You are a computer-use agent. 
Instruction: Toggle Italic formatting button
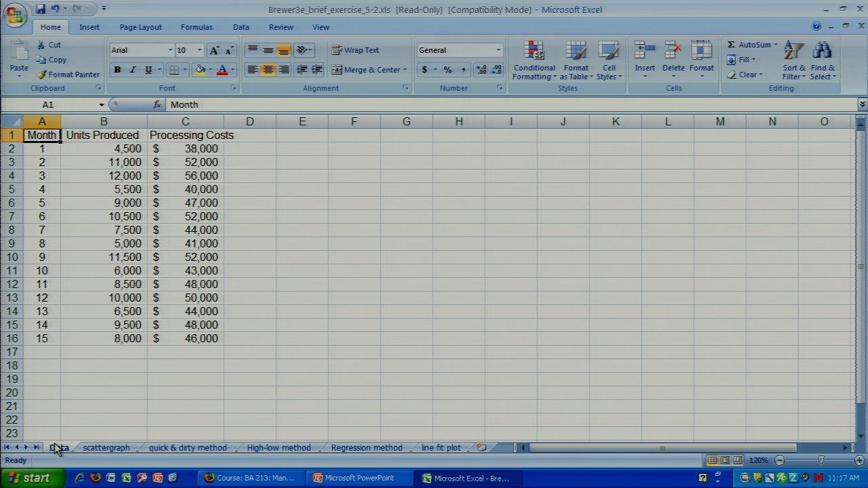click(x=133, y=70)
